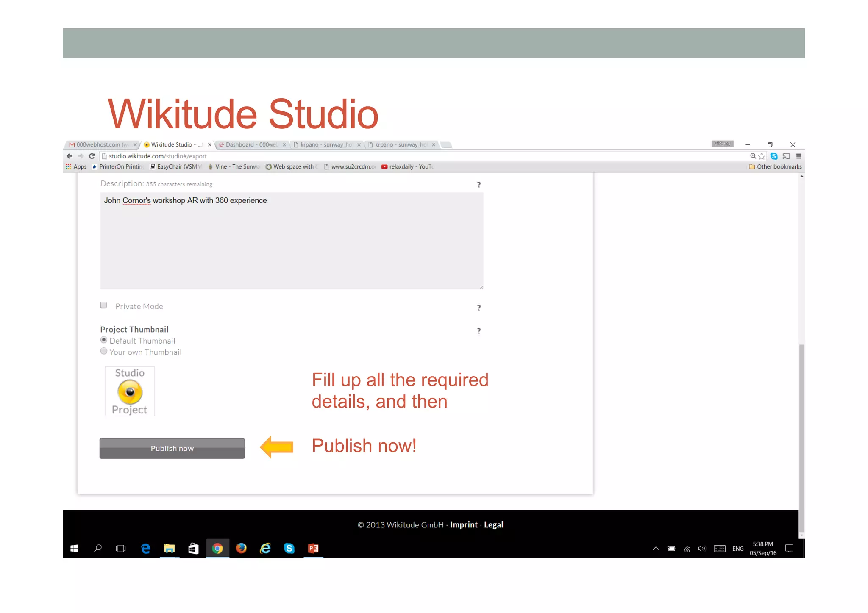Switch to PowerPoint in the taskbar
This screenshot has height=613, width=868.
click(x=313, y=548)
